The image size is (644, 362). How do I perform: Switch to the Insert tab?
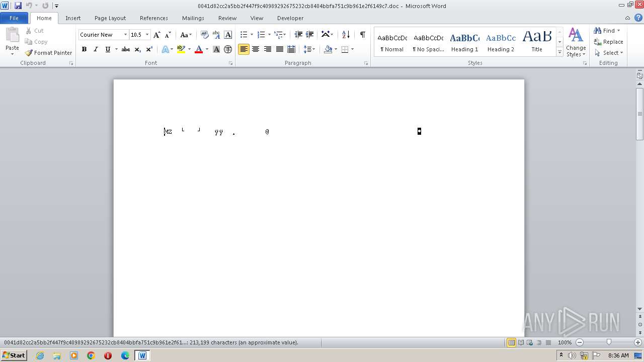[x=73, y=18]
